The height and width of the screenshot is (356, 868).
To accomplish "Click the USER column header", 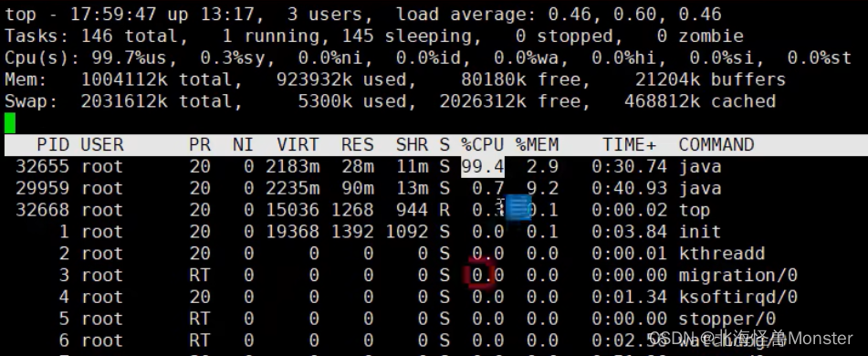I will (x=102, y=145).
